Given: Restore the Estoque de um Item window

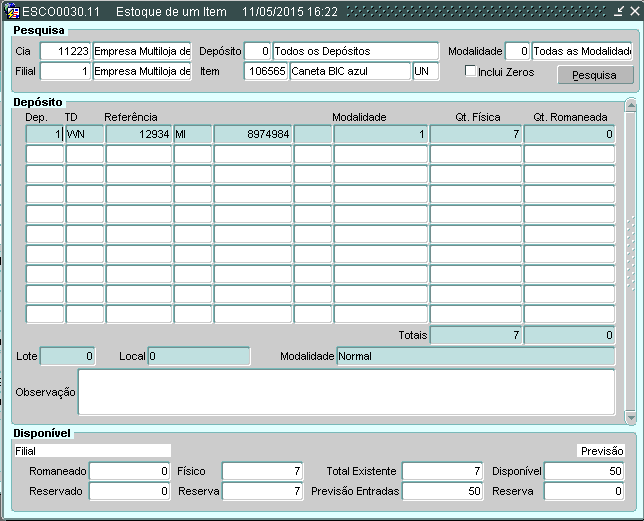Looking at the screenshot, I should pos(619,11).
